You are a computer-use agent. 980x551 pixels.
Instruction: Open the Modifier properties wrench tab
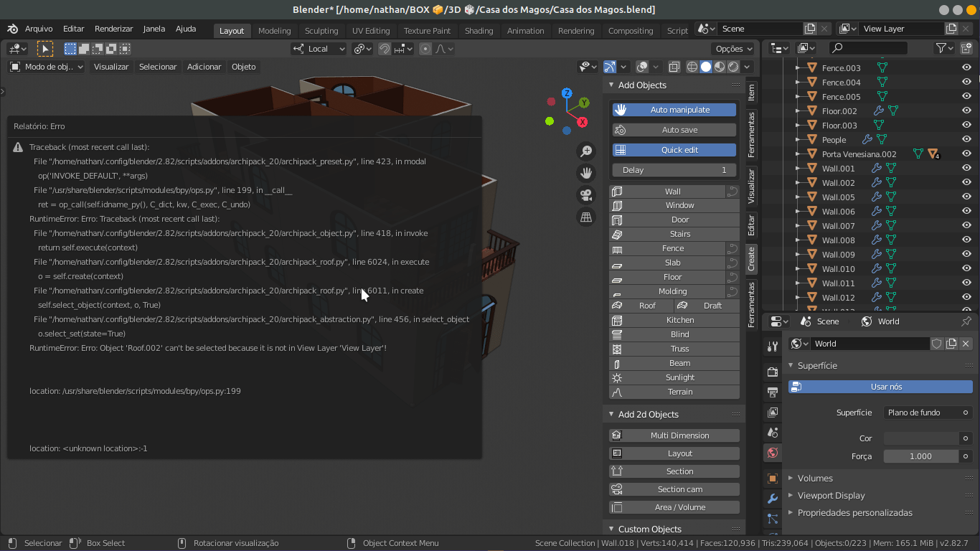(x=772, y=499)
